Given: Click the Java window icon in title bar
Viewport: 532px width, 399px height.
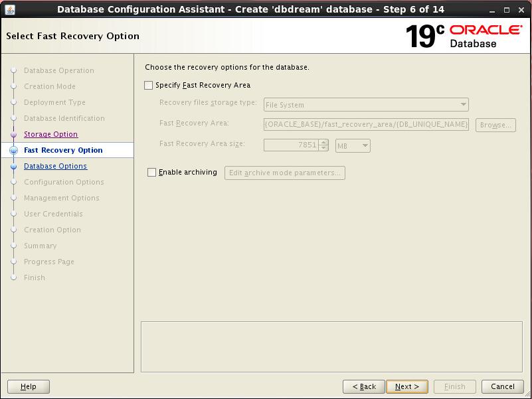Looking at the screenshot, I should pyautogui.click(x=10, y=9).
